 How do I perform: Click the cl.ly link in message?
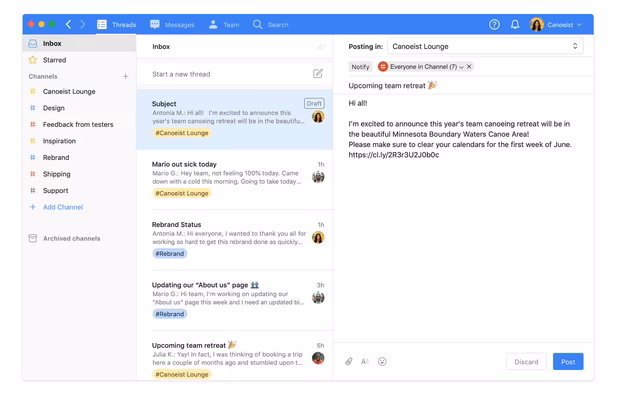coord(394,155)
